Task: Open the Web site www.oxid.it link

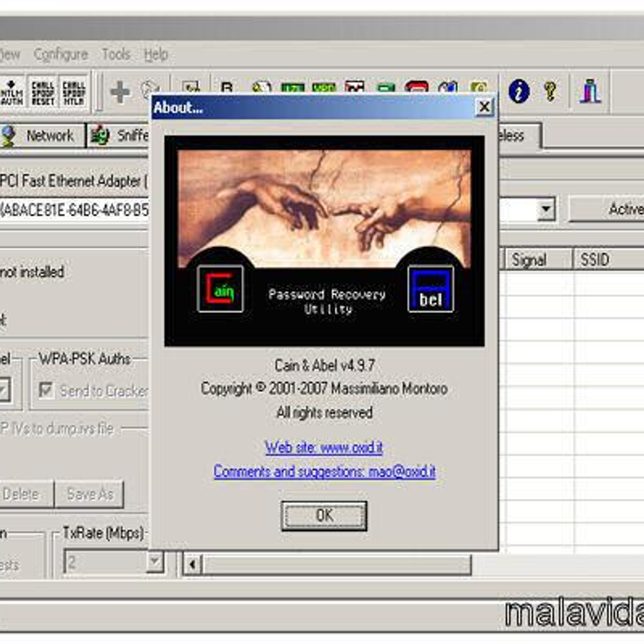Action: coord(324,447)
